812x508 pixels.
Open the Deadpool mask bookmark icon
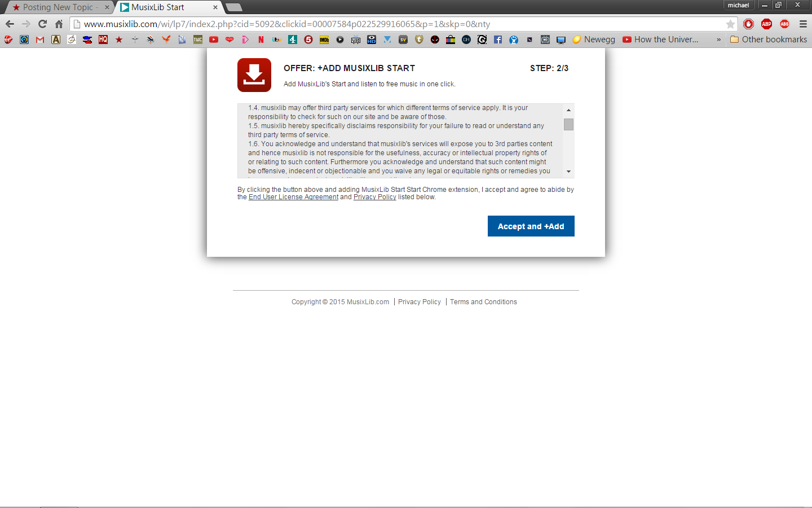[x=435, y=40]
